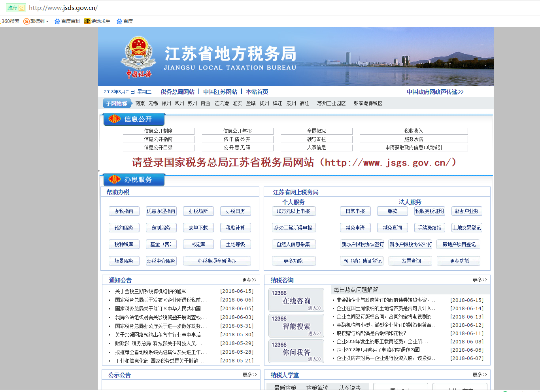Expand 更多 in the 纳税人学堂 section
Viewport: 540px width, 392px height.
[480, 375]
